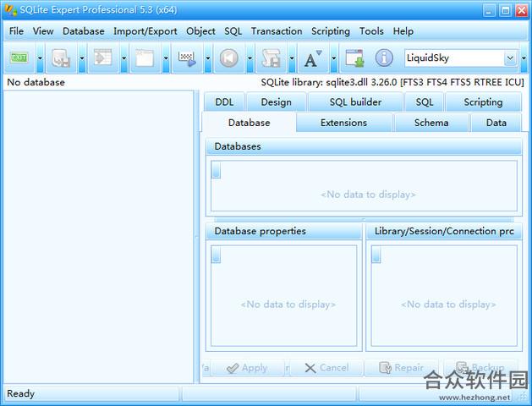Image resolution: width=532 pixels, height=406 pixels.
Task: Open the Transaction menu
Action: click(277, 31)
